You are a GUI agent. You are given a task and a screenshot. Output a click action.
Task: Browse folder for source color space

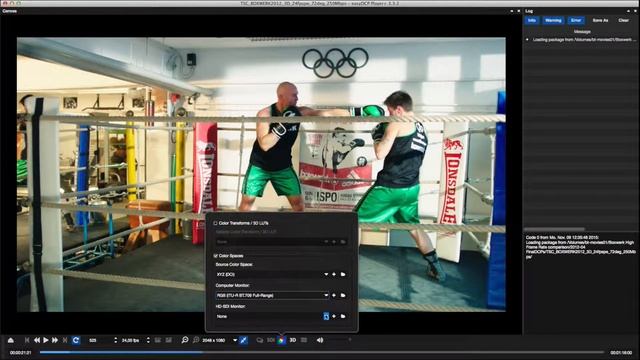click(x=343, y=274)
